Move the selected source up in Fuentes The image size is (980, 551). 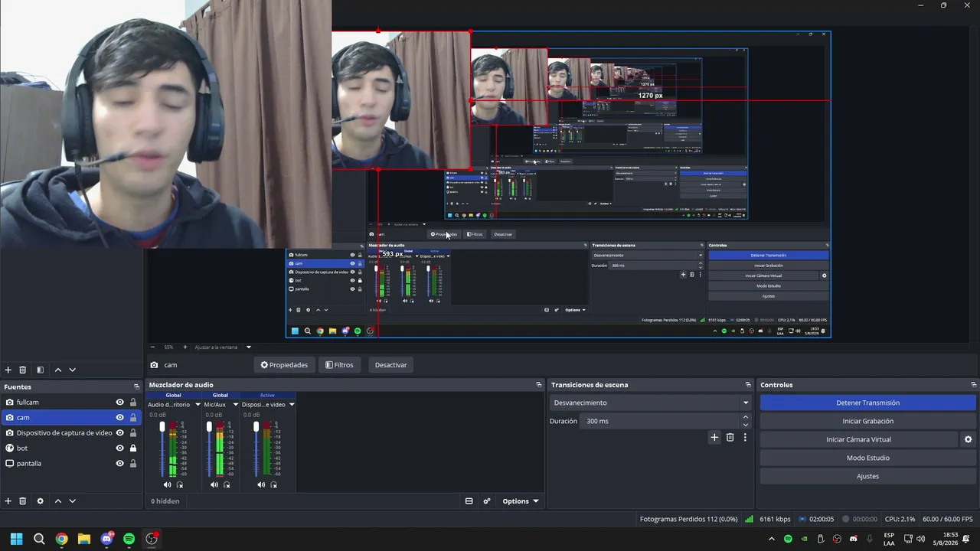coord(57,501)
